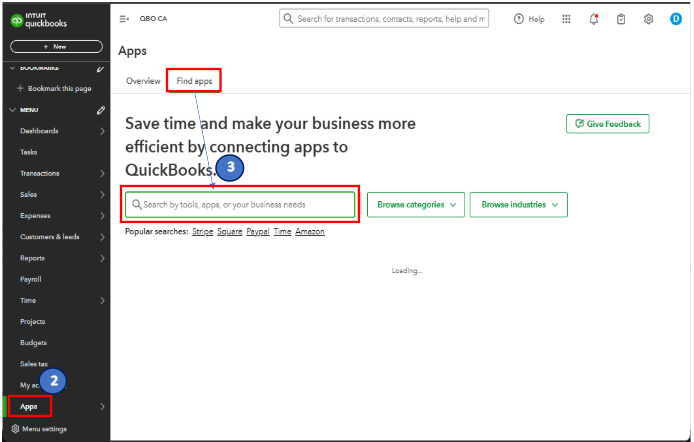694x442 pixels.
Task: Collapse the BOOKMARKS section chevron
Action: (12, 68)
